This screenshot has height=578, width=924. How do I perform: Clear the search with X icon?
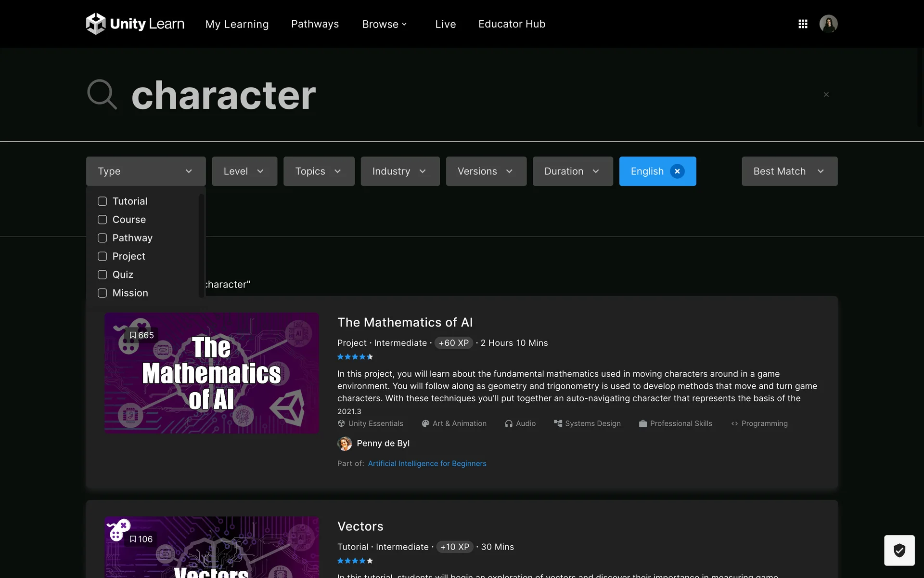point(826,94)
